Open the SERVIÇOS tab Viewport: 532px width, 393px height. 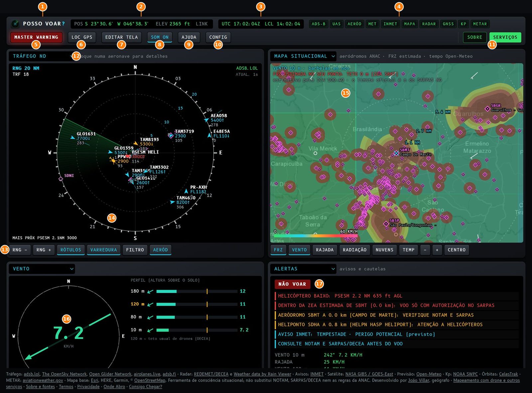pos(505,37)
